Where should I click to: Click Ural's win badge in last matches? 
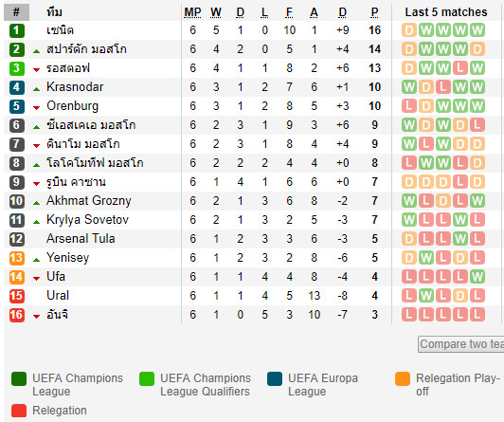click(426, 296)
